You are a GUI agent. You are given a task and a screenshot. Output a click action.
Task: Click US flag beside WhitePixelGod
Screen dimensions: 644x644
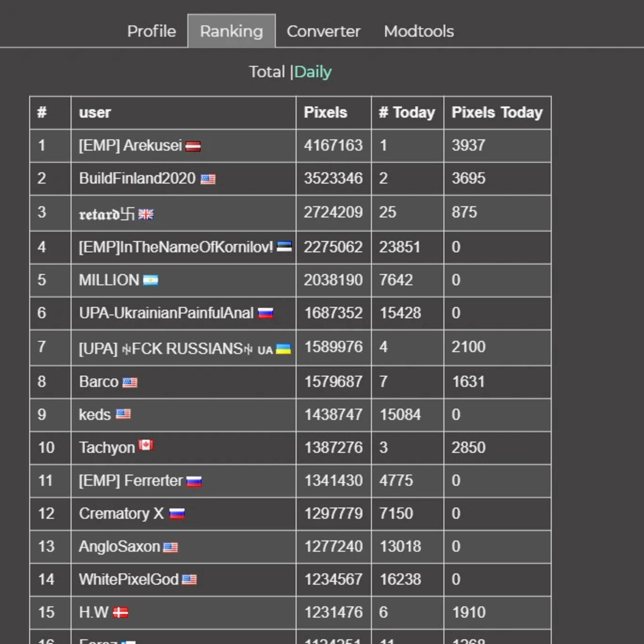click(x=189, y=580)
